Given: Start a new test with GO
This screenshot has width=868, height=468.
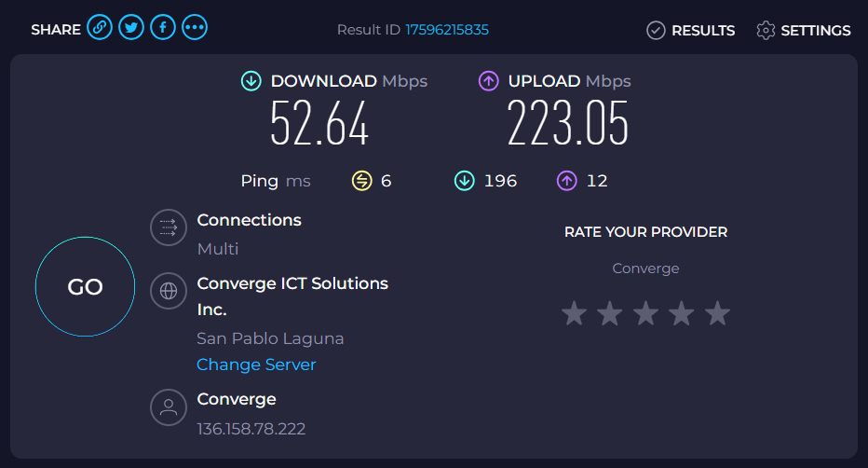Looking at the screenshot, I should (86, 286).
